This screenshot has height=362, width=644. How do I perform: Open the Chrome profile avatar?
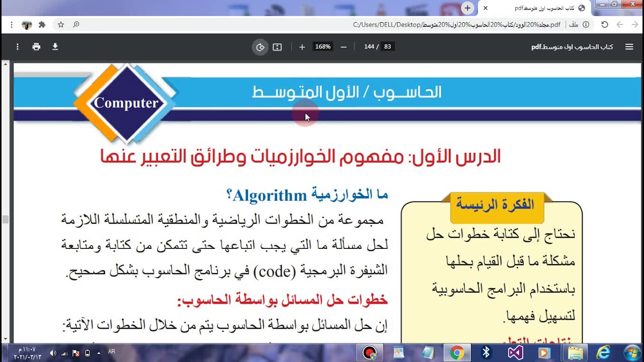27,24
